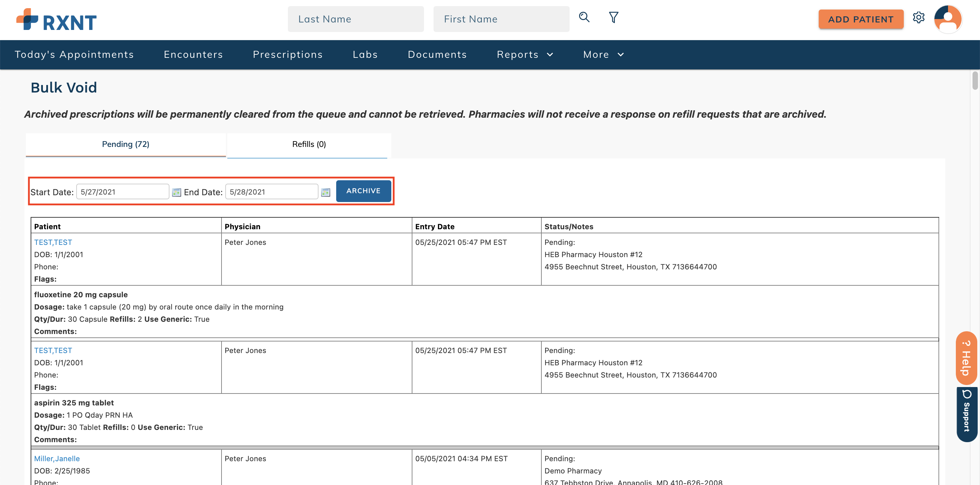Focus the First Name search field
The image size is (980, 485).
501,19
